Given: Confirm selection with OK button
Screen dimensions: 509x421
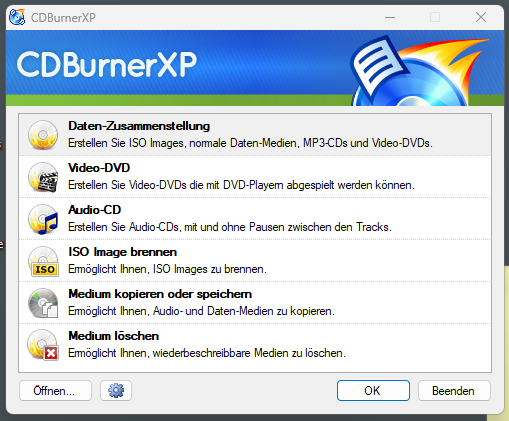Looking at the screenshot, I should click(x=373, y=390).
